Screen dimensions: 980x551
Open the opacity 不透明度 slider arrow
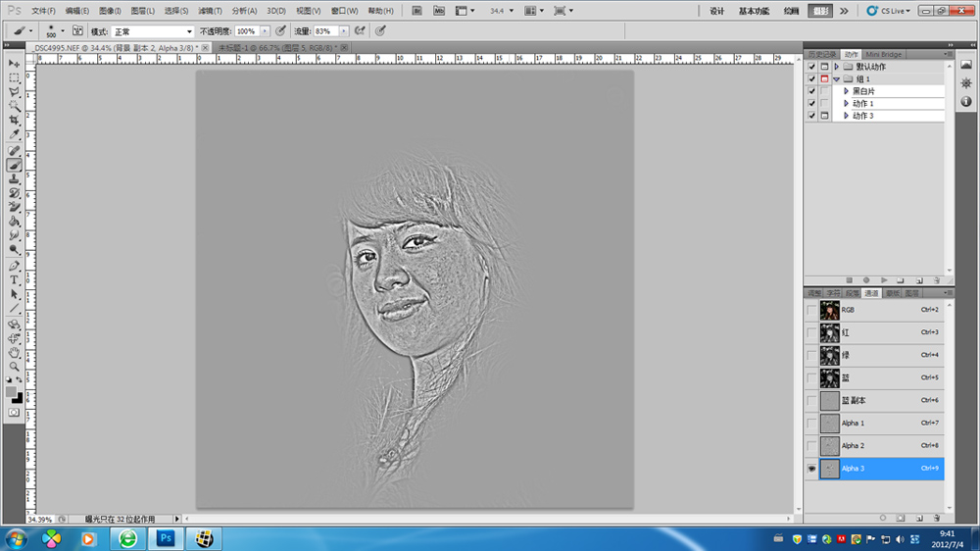[264, 31]
